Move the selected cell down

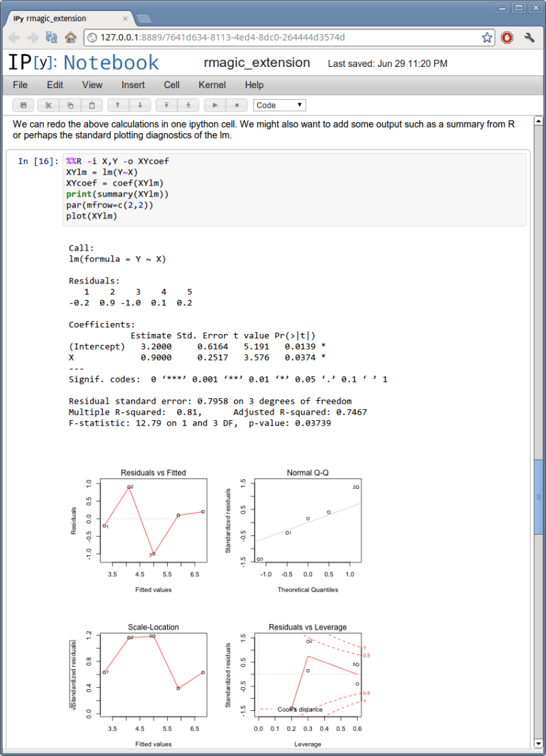tap(141, 104)
